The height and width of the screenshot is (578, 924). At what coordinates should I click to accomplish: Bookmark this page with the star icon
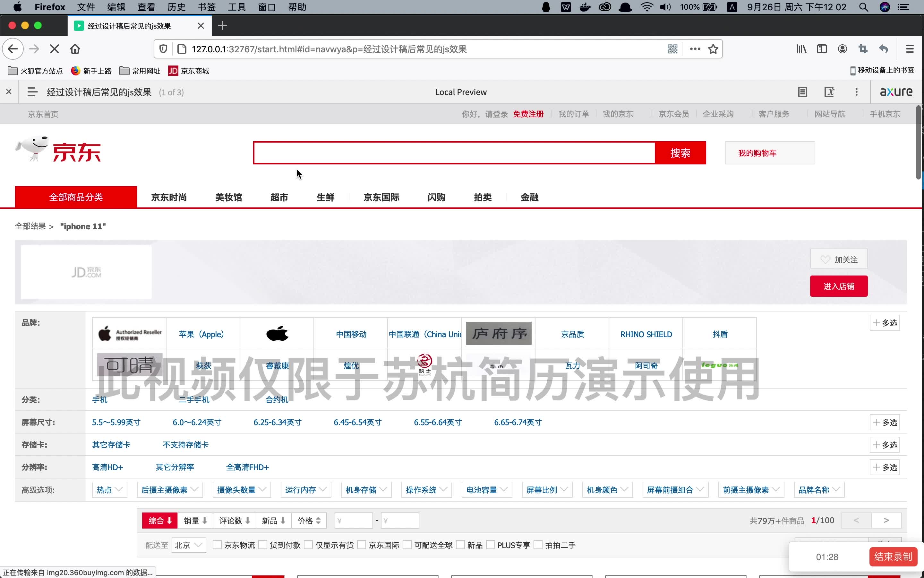pos(713,49)
